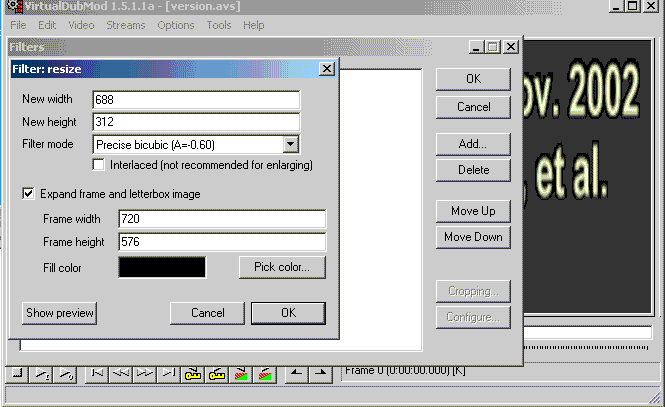Viewport: 665px width, 407px height.
Task: Click Move Up in the Filters window
Action: pyautogui.click(x=473, y=211)
